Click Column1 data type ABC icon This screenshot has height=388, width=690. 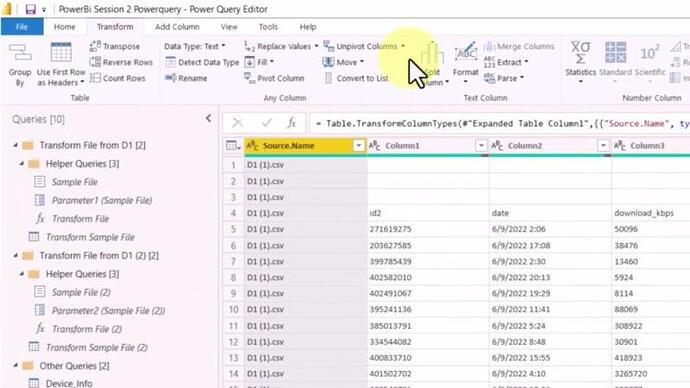[x=374, y=146]
